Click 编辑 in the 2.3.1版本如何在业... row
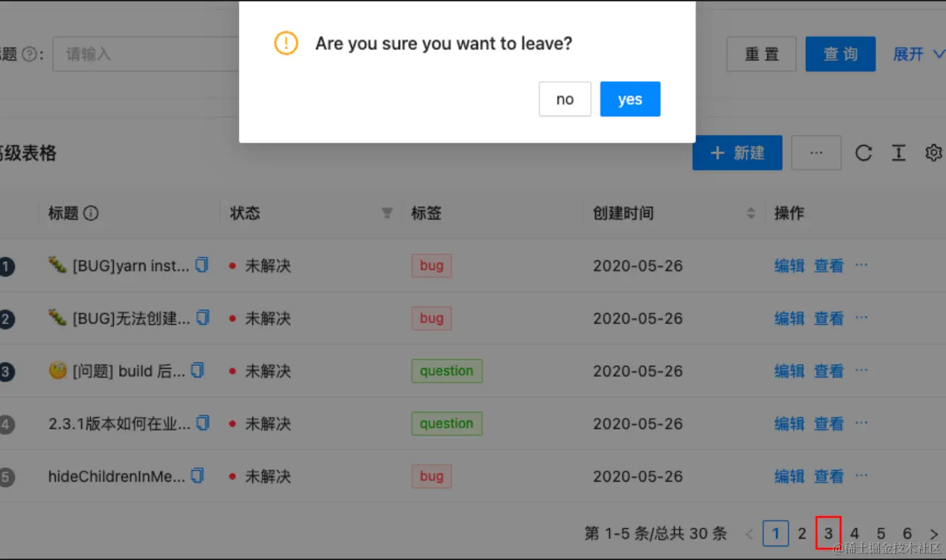 tap(789, 424)
